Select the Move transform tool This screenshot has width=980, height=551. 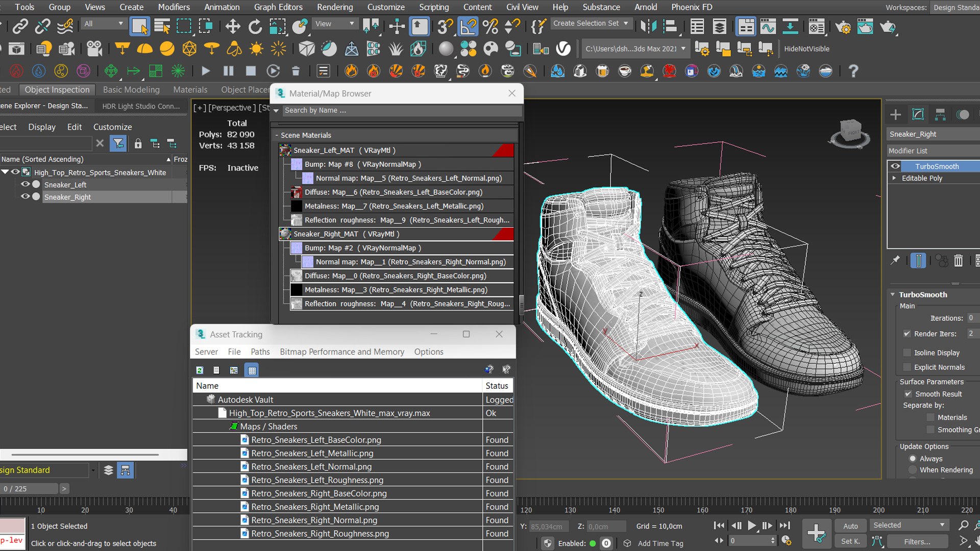[x=233, y=26]
